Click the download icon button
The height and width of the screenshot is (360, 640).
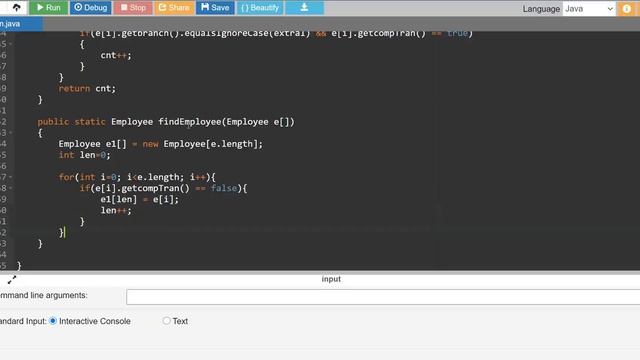pyautogui.click(x=304, y=8)
